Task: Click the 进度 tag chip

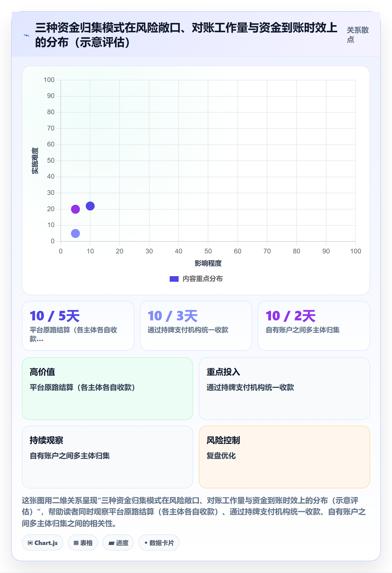Action: [x=118, y=543]
